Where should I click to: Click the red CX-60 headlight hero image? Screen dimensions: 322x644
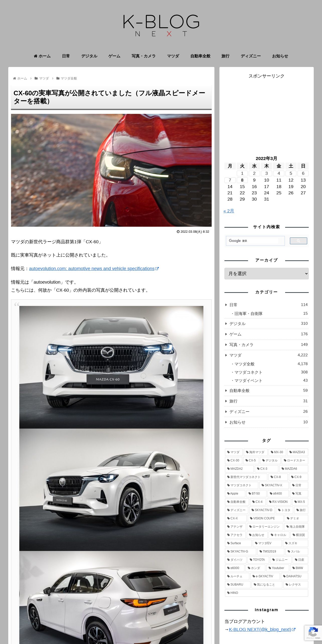coord(111,170)
